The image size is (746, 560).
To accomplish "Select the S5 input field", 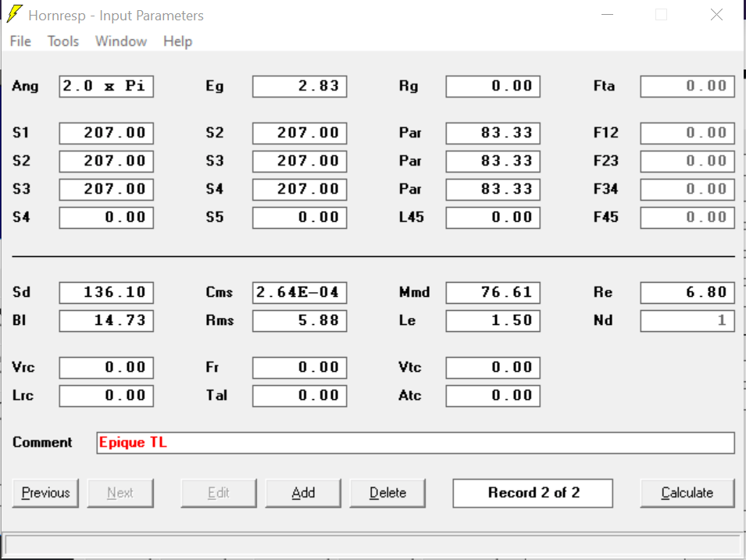I will pos(300,218).
